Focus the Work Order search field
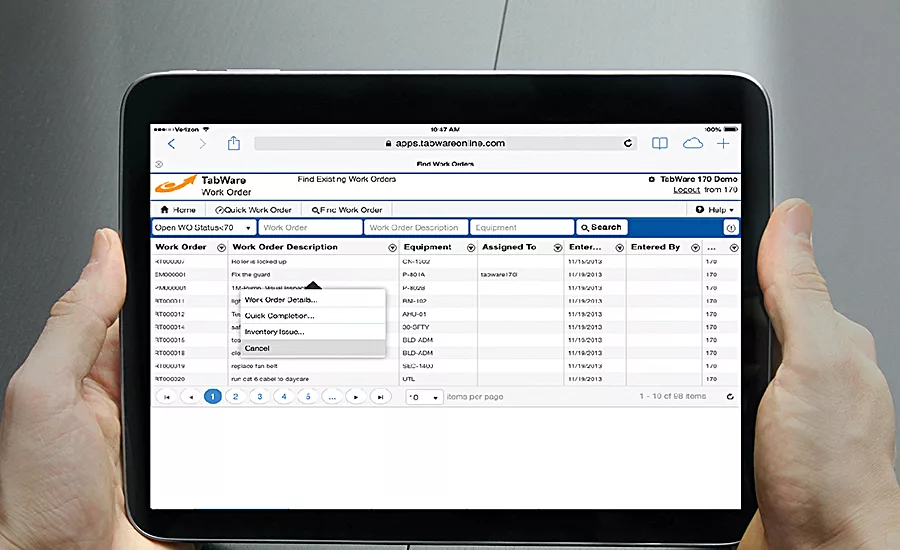Image resolution: width=900 pixels, height=550 pixels. click(x=310, y=227)
